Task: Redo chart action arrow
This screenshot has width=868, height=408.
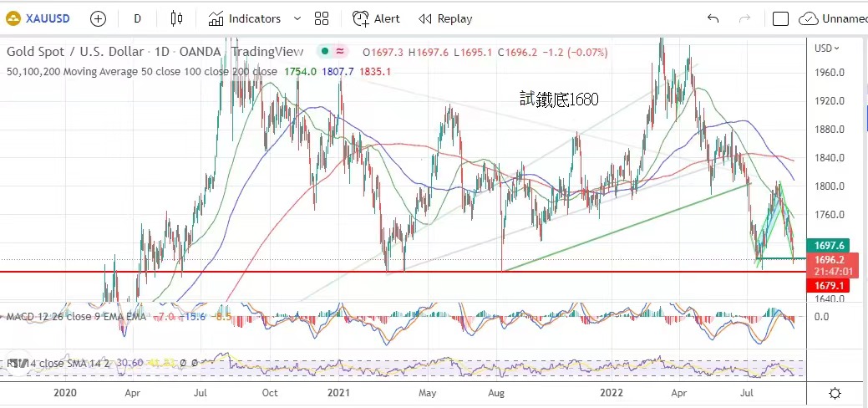Action: (x=745, y=18)
